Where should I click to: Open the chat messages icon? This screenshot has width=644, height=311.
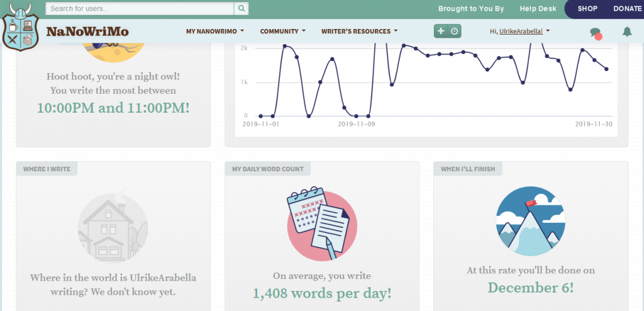pos(596,32)
